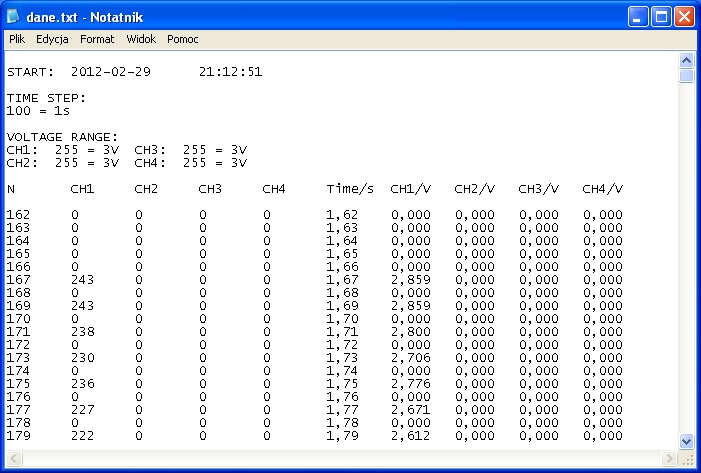Click the voltage value 2,706
The width and height of the screenshot is (701, 473).
tap(411, 358)
